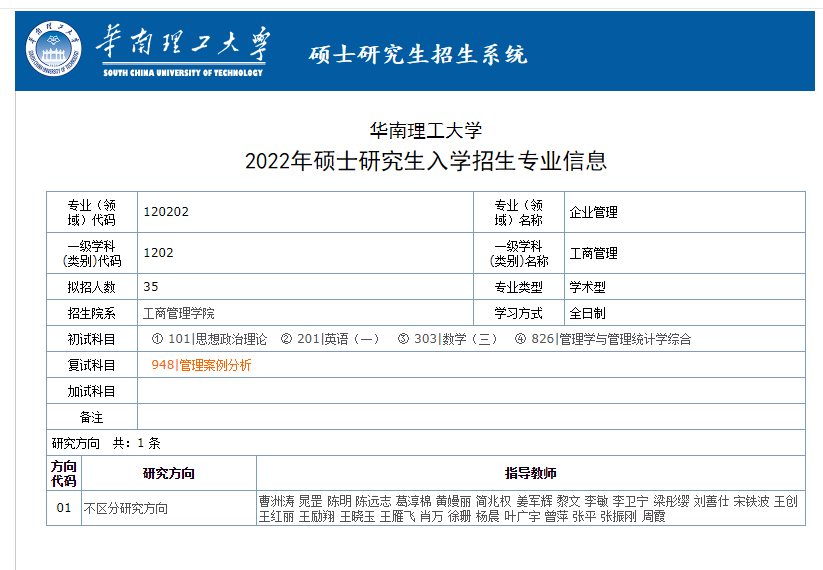Click the major code value 120202
Image resolution: width=823 pixels, height=570 pixels.
click(x=166, y=212)
